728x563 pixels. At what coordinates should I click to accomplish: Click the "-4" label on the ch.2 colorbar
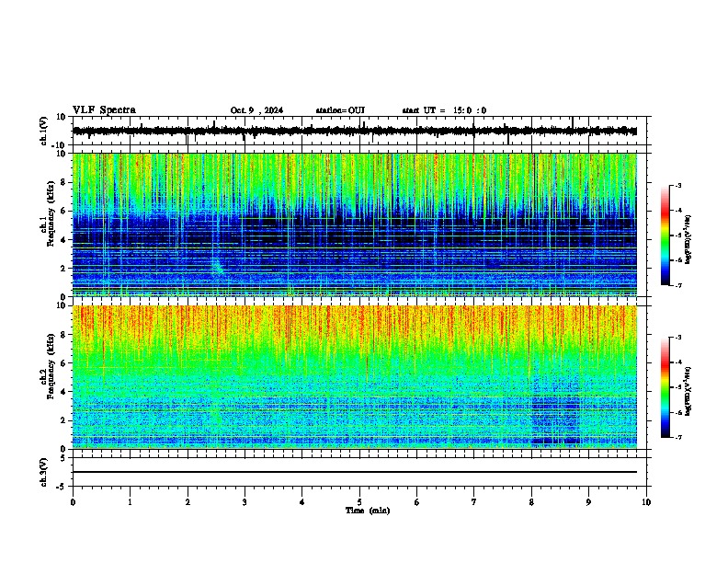[677, 362]
